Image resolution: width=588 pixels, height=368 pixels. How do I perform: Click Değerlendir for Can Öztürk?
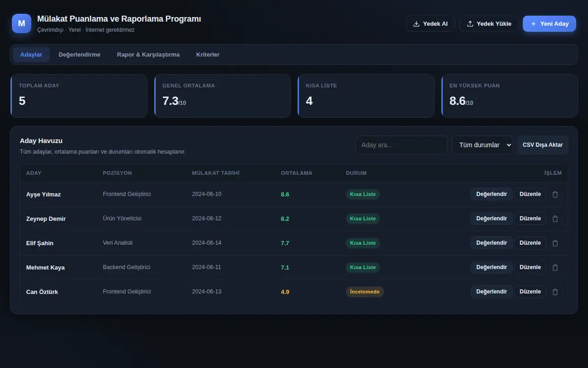tap(491, 291)
